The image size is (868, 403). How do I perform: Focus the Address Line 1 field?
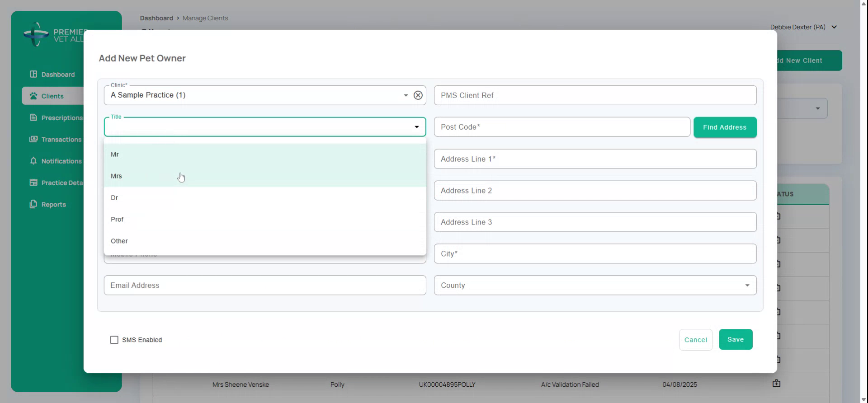[x=595, y=159]
